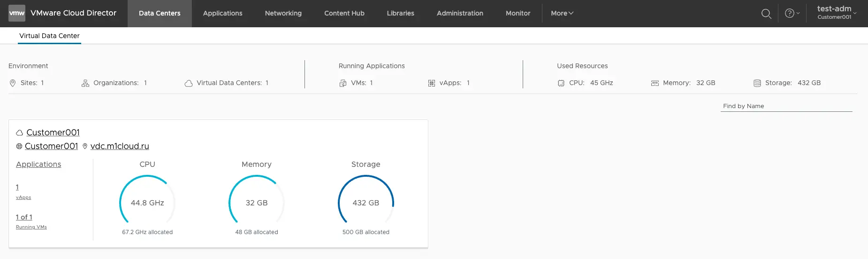Click the Memory icon in Used Resources
The width and height of the screenshot is (868, 259).
point(655,83)
